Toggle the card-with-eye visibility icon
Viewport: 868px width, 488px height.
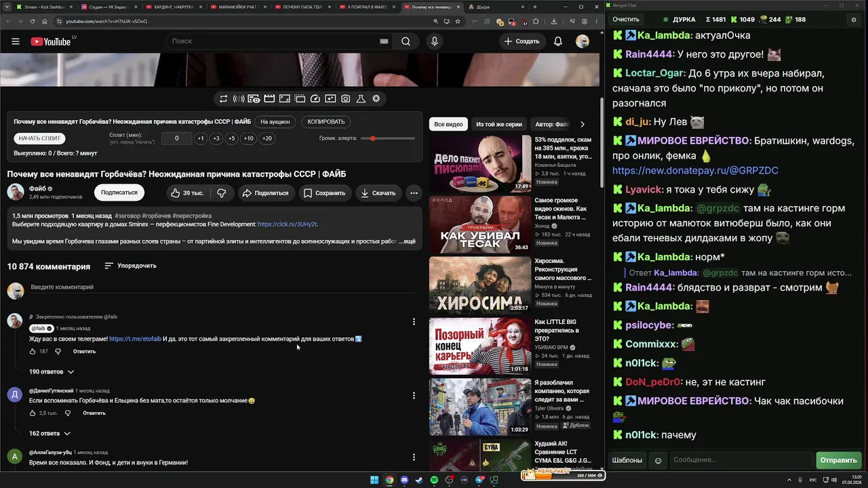pyautogui.click(x=254, y=99)
